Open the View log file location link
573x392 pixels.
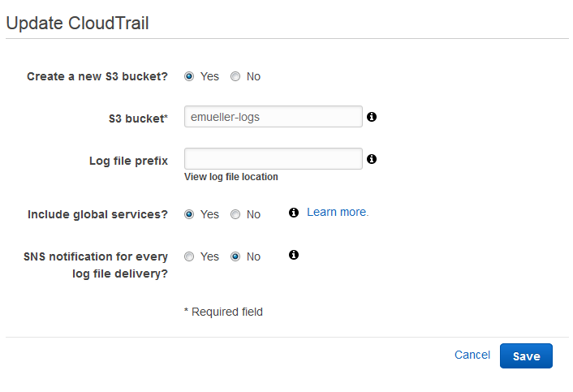tap(231, 177)
